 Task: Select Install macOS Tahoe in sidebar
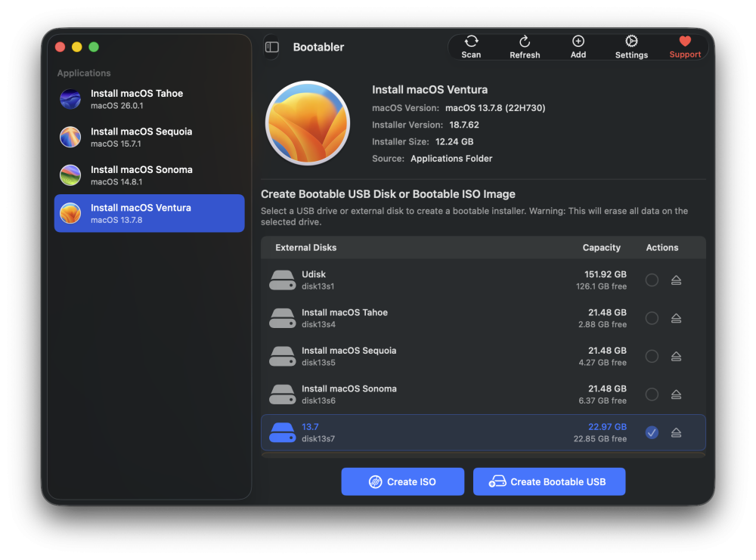(150, 99)
